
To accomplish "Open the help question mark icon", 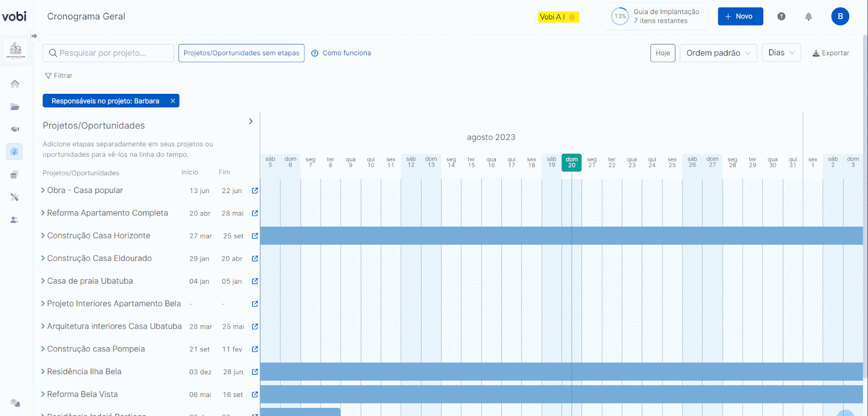I will click(x=781, y=16).
